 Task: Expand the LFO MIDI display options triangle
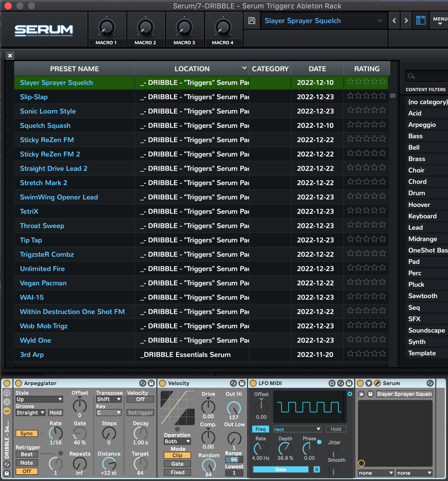[x=350, y=394]
